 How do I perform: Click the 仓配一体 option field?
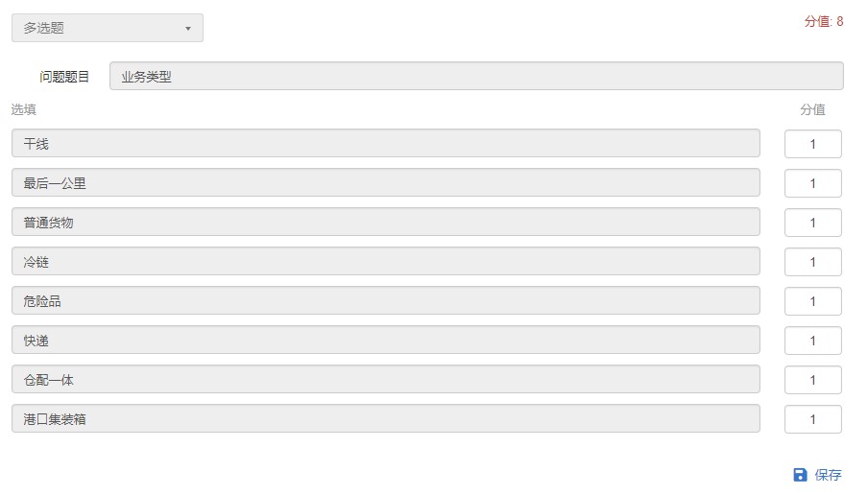(385, 380)
